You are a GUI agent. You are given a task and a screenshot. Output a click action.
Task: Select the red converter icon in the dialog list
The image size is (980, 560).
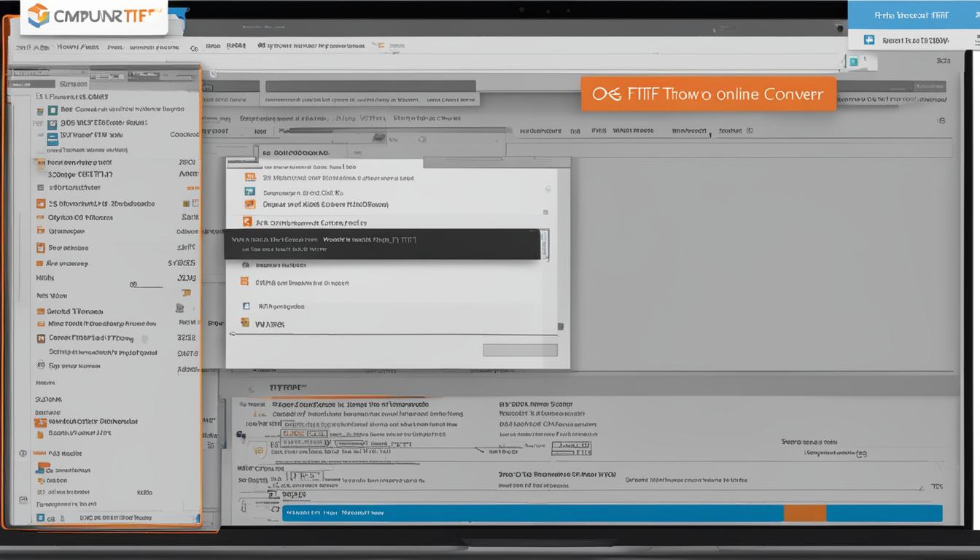tap(248, 220)
